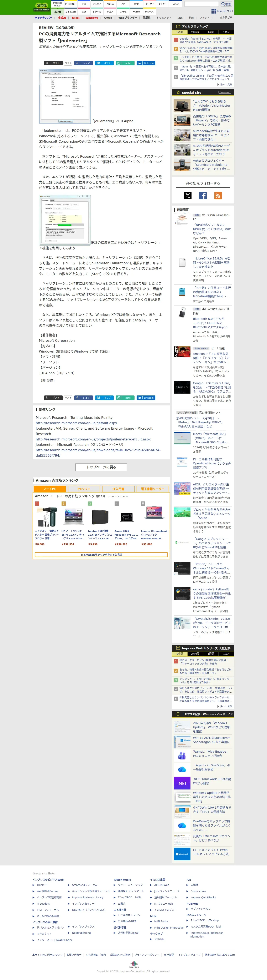Click the 検索 search button
This screenshot has width=267, height=980.
pyautogui.click(x=226, y=4)
